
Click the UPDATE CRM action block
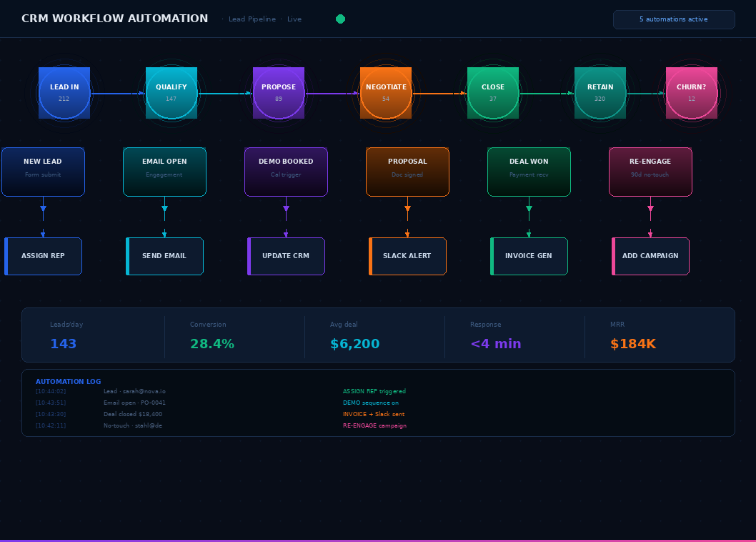tap(287, 256)
